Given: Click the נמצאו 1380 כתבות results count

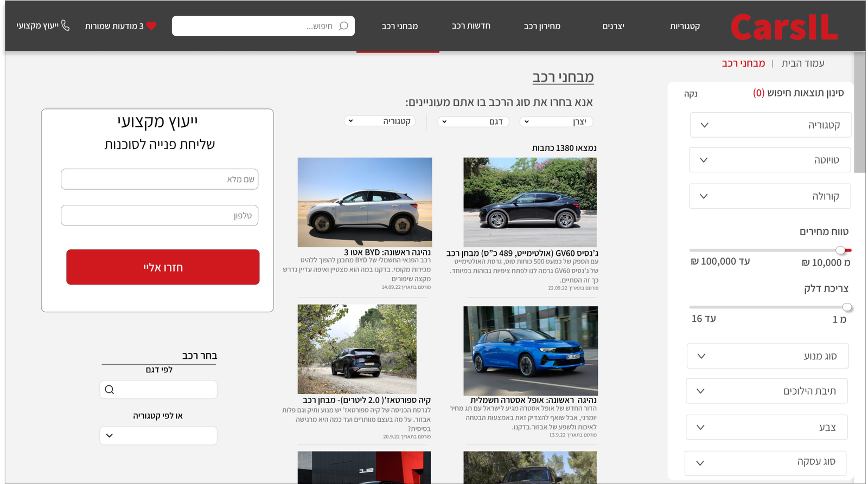Looking at the screenshot, I should [564, 148].
